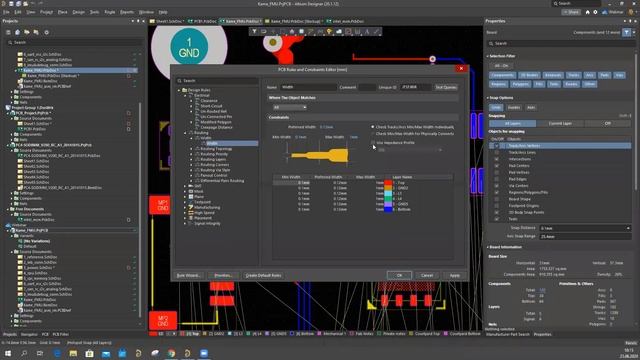Toggle the Intersections snapping checkbox
The height and width of the screenshot is (360, 640).
pos(497,159)
